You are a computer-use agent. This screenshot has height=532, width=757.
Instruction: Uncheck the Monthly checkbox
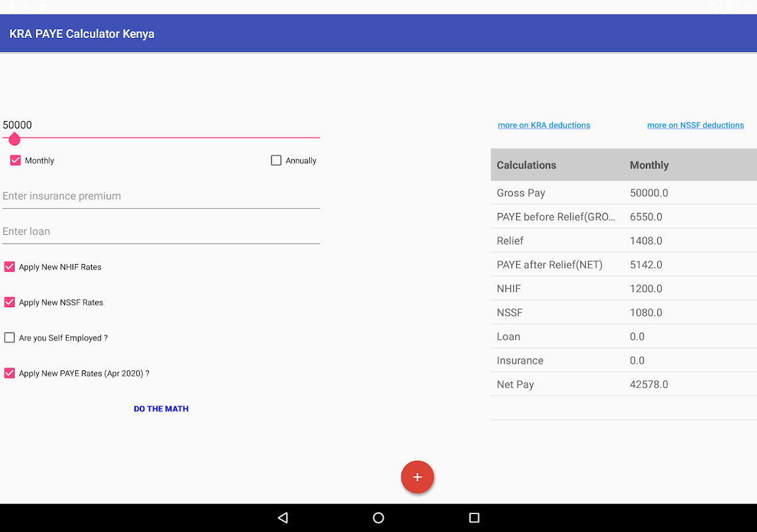15,160
